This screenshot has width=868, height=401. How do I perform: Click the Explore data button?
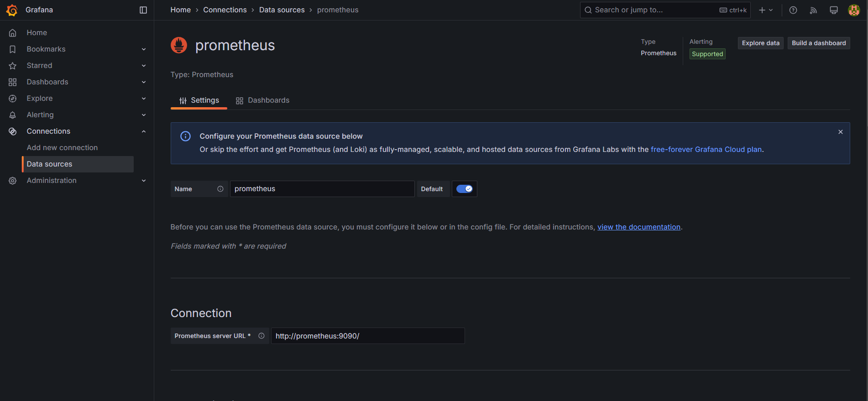761,43
